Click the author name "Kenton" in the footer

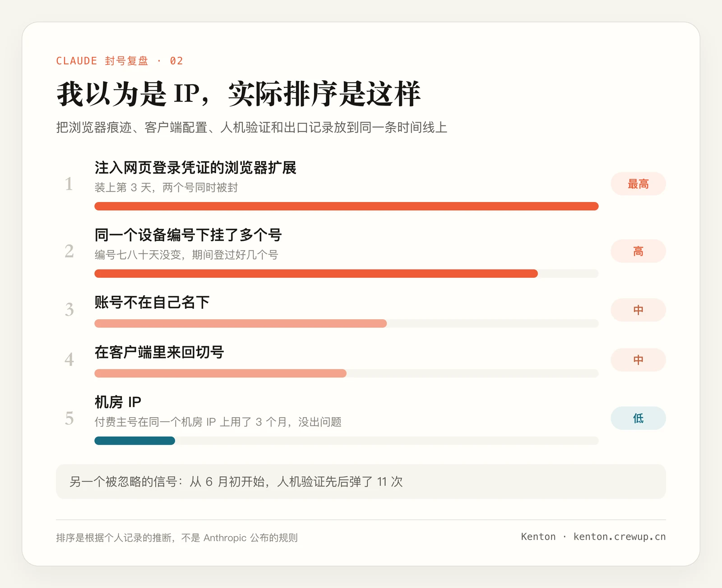pyautogui.click(x=538, y=537)
